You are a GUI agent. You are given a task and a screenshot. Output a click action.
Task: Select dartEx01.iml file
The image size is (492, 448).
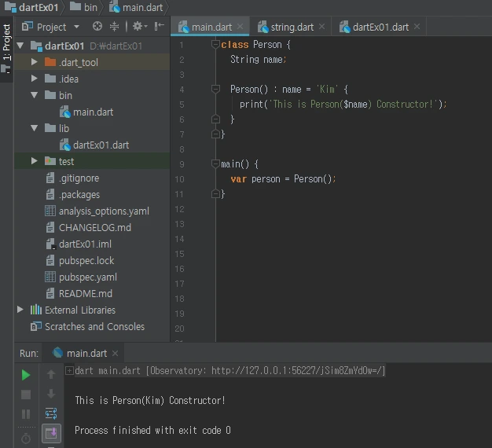(79, 244)
